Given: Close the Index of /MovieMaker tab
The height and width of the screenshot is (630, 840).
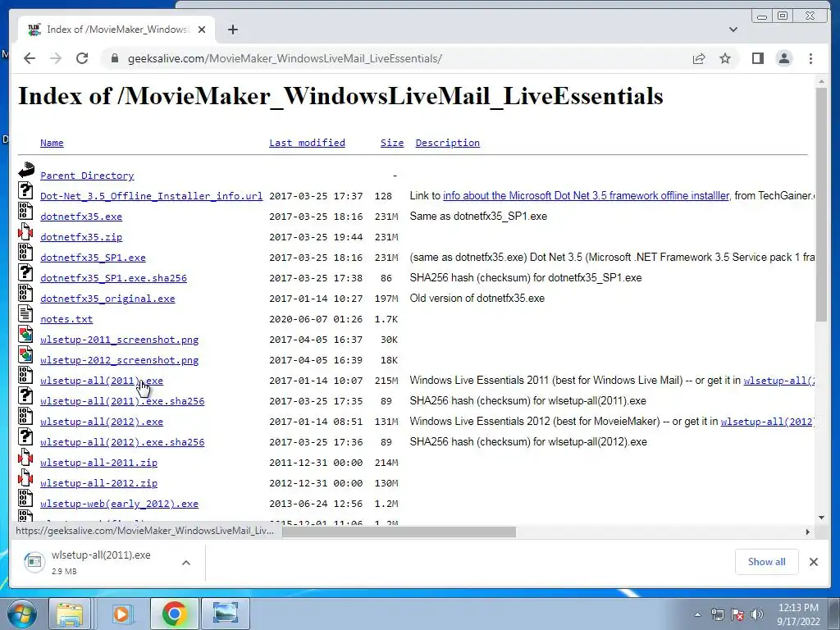Looking at the screenshot, I should [202, 30].
